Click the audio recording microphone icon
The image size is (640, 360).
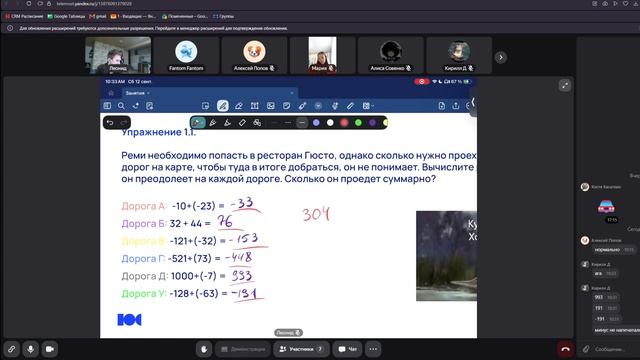[335, 106]
